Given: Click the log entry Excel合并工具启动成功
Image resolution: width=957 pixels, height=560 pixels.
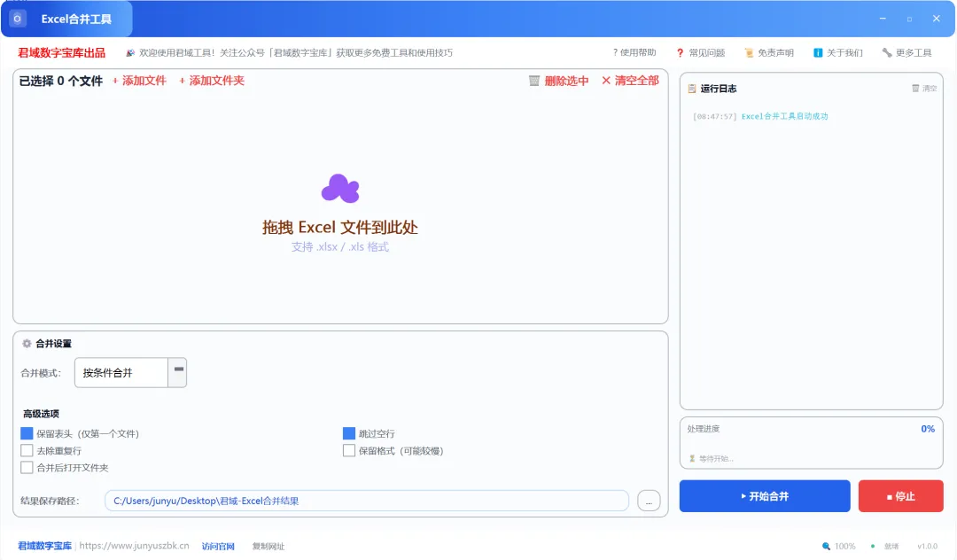Looking at the screenshot, I should [x=784, y=116].
